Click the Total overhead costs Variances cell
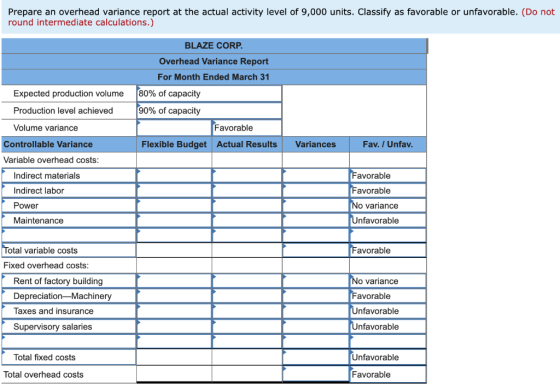The image size is (560, 388). [x=316, y=374]
